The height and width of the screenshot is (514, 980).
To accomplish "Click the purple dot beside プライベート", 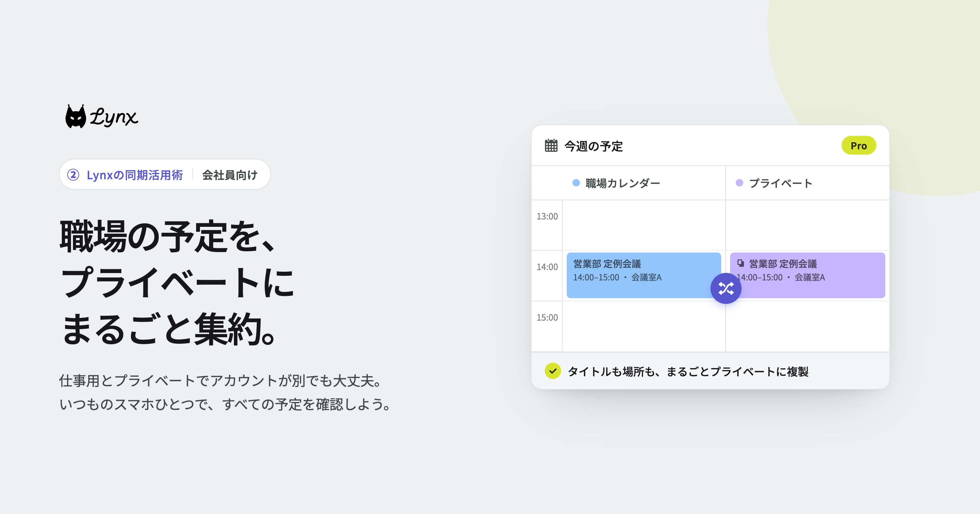I will pos(739,183).
